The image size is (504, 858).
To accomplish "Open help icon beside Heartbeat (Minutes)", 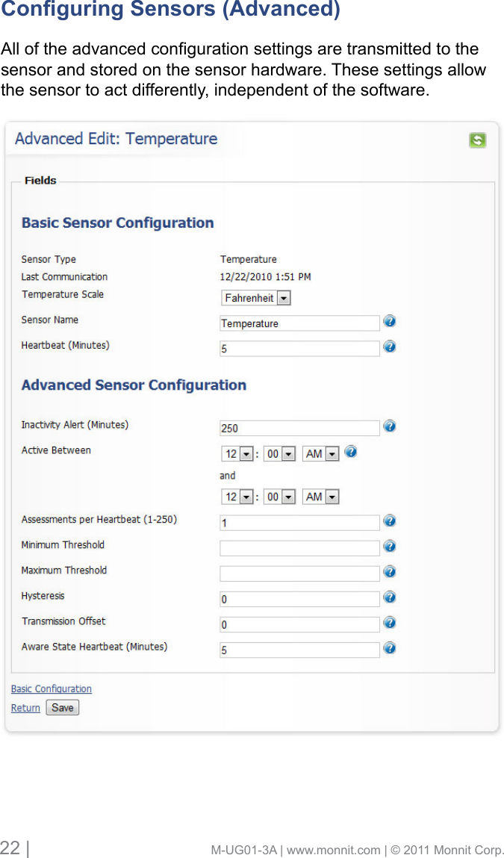I will 389,346.
